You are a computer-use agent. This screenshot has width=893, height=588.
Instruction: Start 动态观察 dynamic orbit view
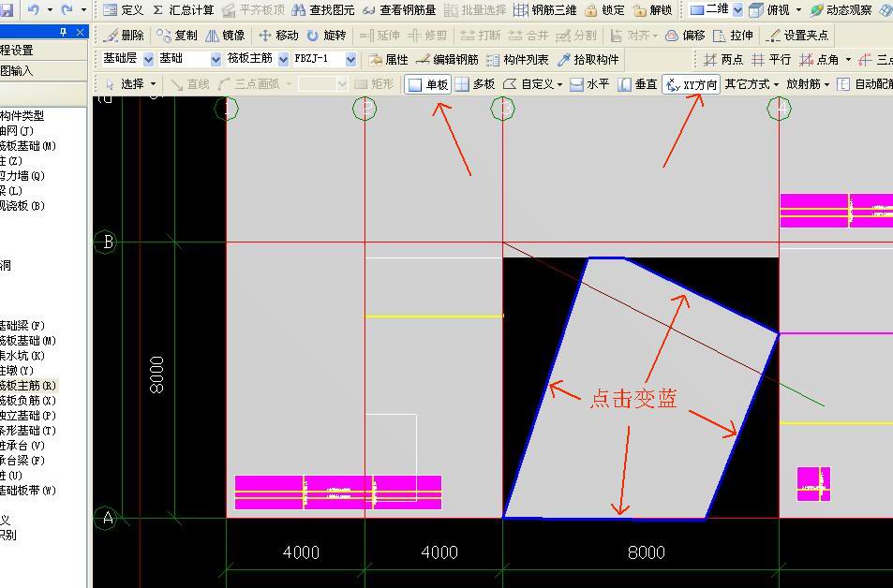point(841,9)
